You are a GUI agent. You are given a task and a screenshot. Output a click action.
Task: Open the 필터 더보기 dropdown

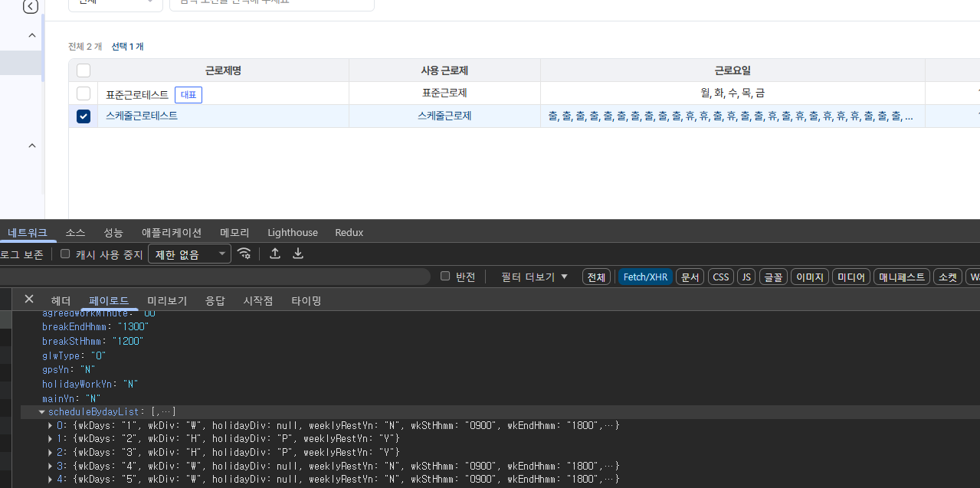[534, 277]
